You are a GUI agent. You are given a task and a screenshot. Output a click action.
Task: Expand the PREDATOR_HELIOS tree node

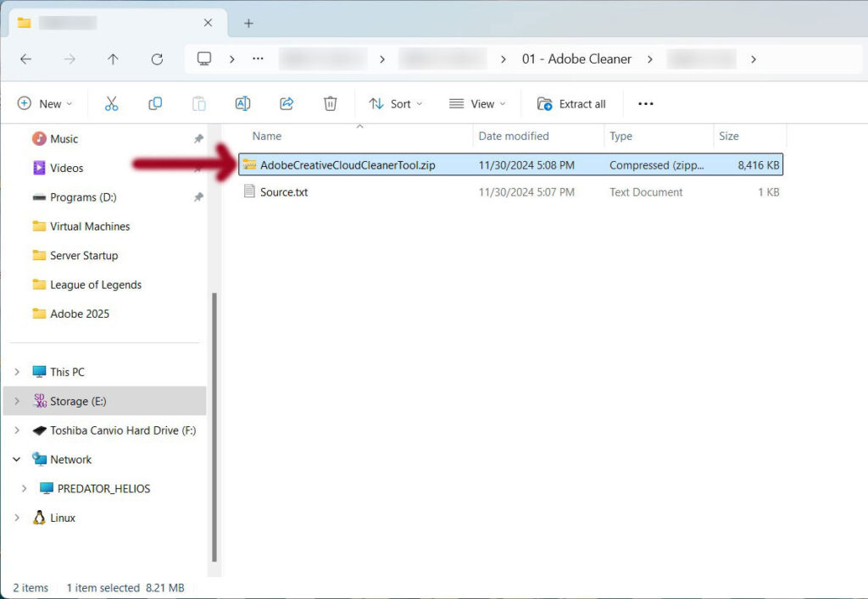point(24,488)
